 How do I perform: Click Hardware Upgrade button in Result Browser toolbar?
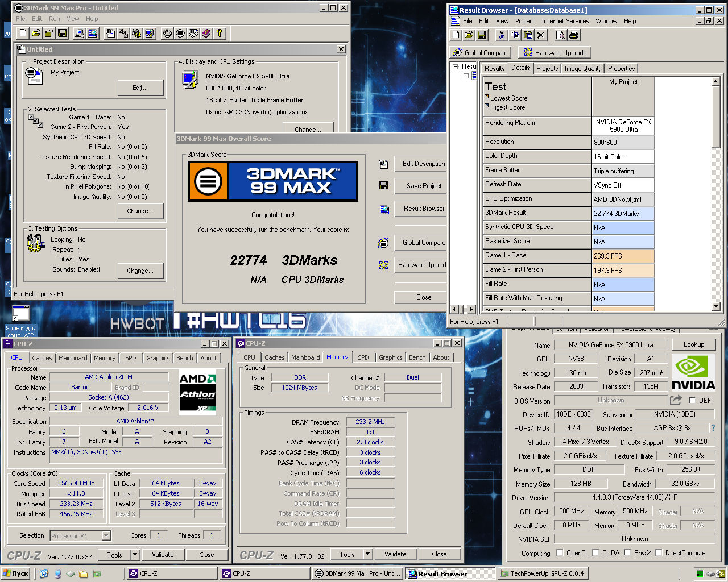(555, 52)
